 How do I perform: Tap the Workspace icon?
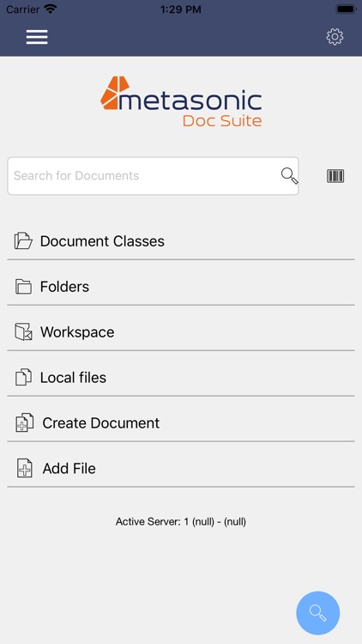(23, 331)
